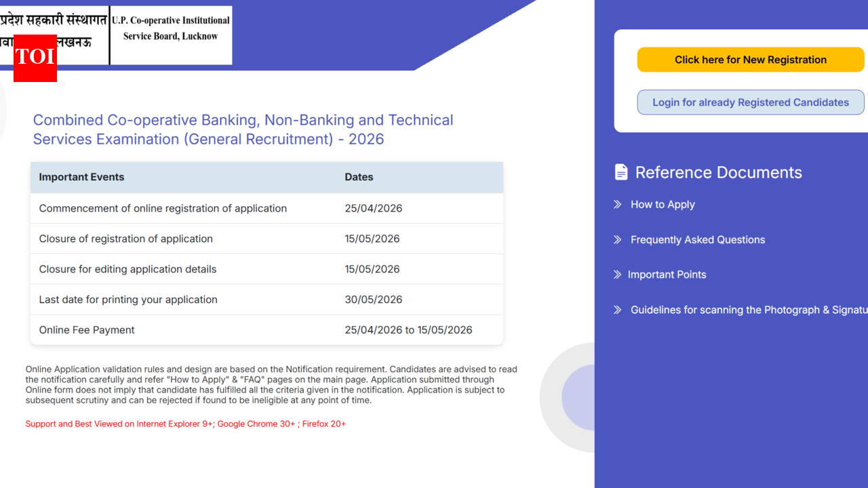The height and width of the screenshot is (488, 868).
Task: Click the yellow New Registration button
Action: coord(751,60)
